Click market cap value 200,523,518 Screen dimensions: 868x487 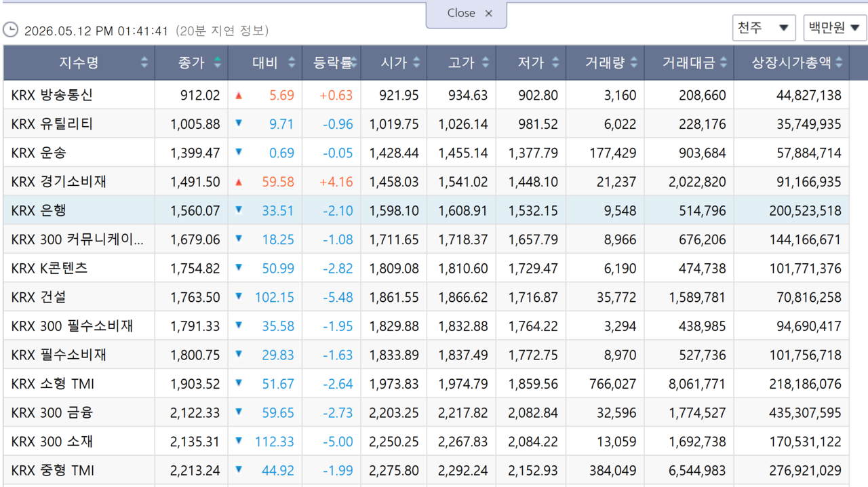(805, 211)
